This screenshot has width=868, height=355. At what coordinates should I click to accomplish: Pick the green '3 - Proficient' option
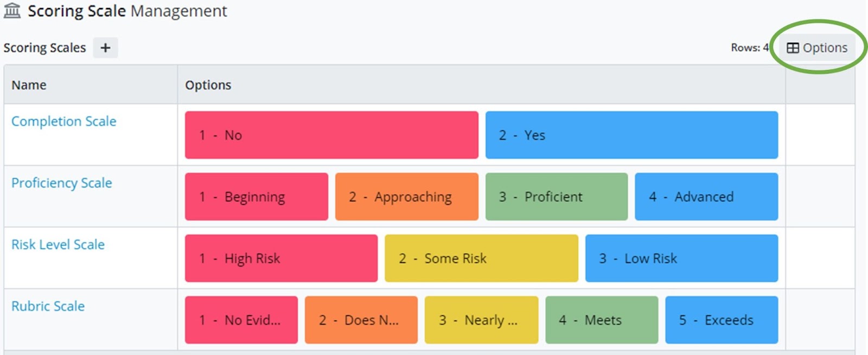(556, 197)
